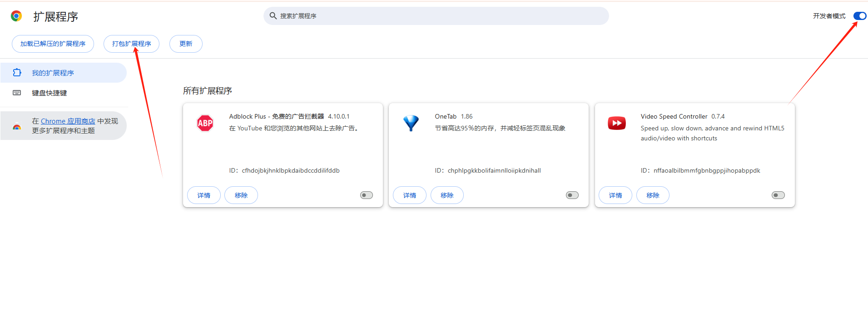Click the Adblock Plus ABP icon
The width and height of the screenshot is (868, 328).
205,123
